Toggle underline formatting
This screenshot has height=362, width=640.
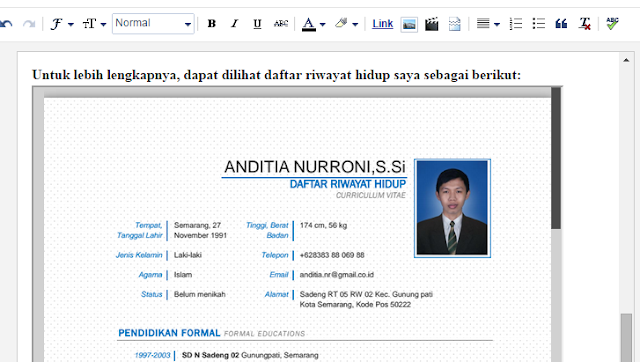pyautogui.click(x=257, y=24)
